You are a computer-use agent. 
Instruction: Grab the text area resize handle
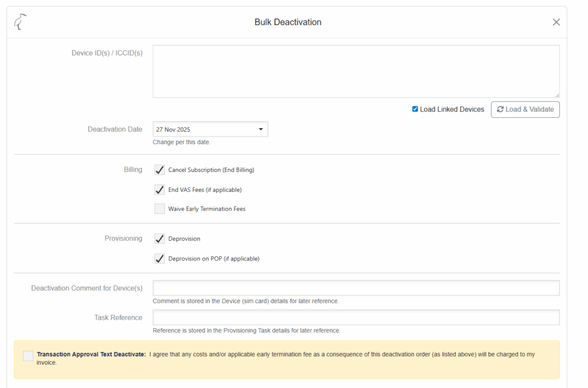pyautogui.click(x=556, y=95)
